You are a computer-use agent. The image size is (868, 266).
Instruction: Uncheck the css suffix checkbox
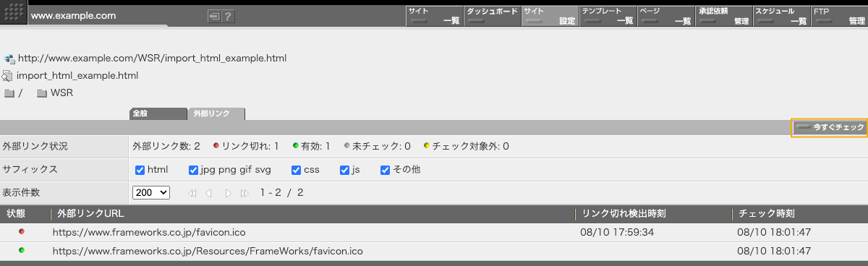click(x=296, y=170)
